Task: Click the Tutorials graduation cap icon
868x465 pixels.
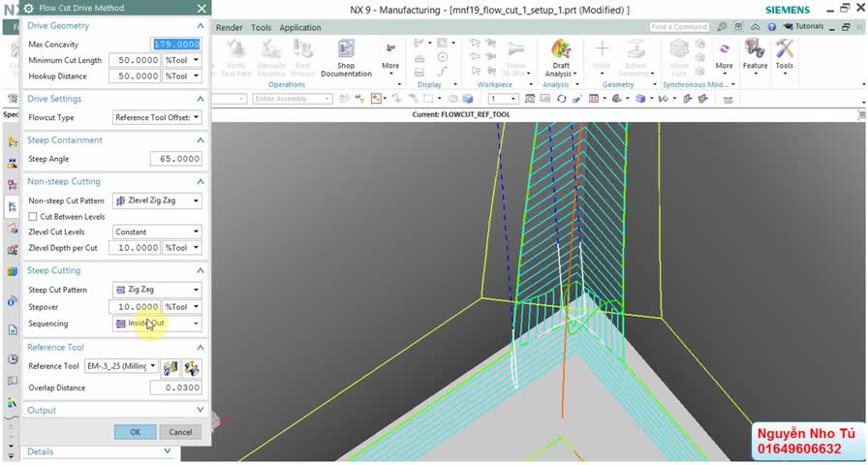Action: 788,26
